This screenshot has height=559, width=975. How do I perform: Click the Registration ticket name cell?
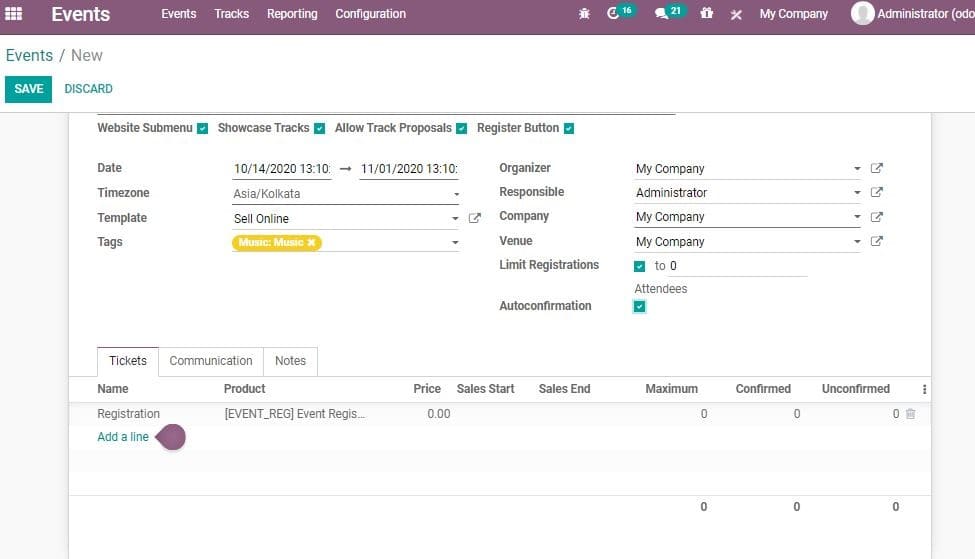tap(129, 414)
